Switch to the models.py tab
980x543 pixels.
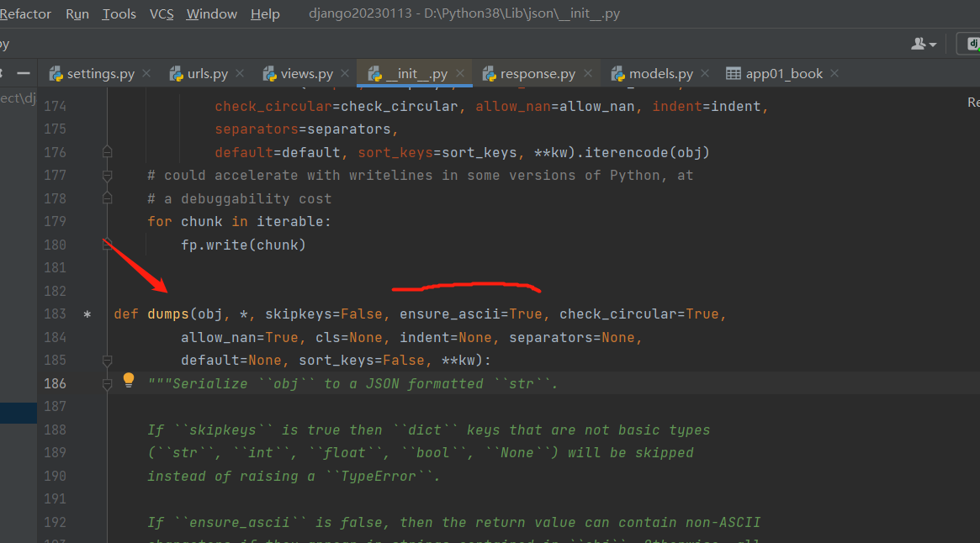click(660, 74)
